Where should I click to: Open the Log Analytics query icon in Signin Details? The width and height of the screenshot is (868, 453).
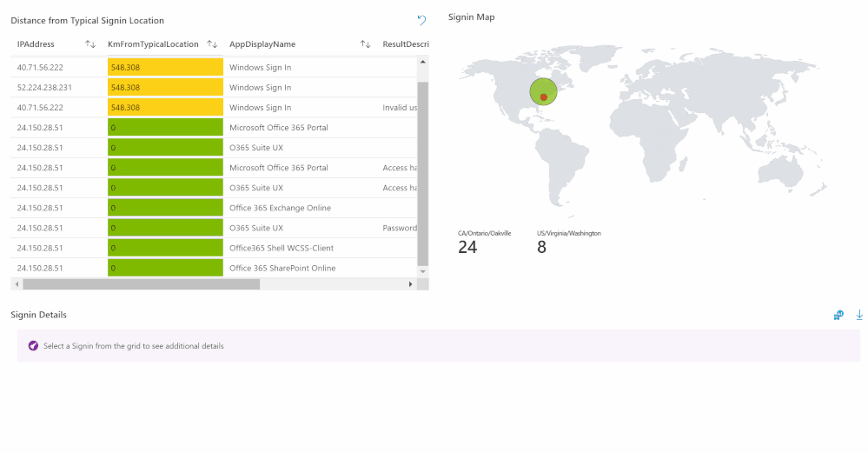click(x=838, y=315)
